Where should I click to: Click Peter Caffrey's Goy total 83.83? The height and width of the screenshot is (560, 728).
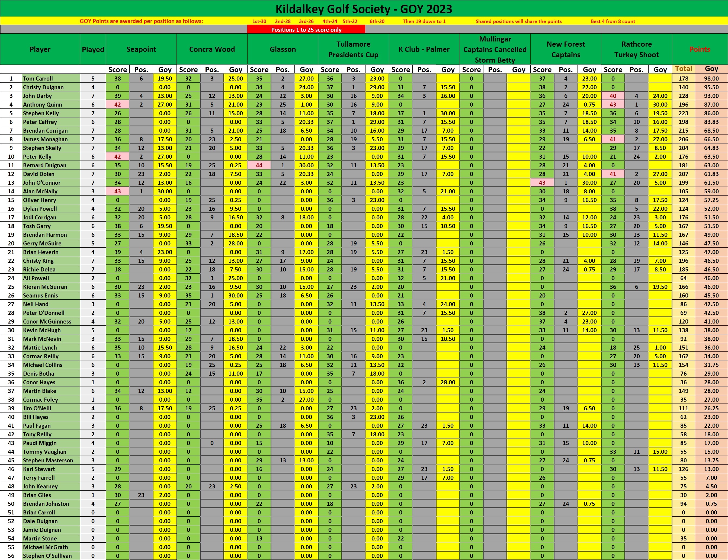click(711, 122)
